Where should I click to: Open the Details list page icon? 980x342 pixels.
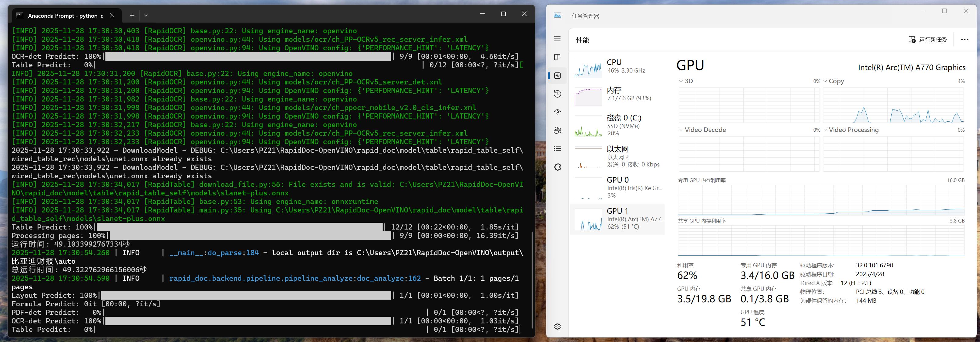[557, 148]
